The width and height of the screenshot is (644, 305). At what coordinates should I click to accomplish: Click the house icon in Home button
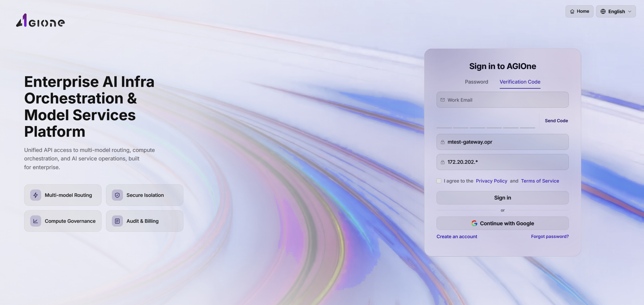(572, 11)
